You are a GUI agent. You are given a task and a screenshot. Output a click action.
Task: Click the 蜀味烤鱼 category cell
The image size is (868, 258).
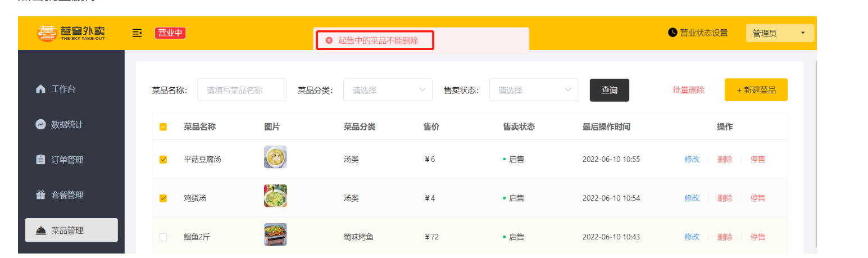pyautogui.click(x=359, y=237)
